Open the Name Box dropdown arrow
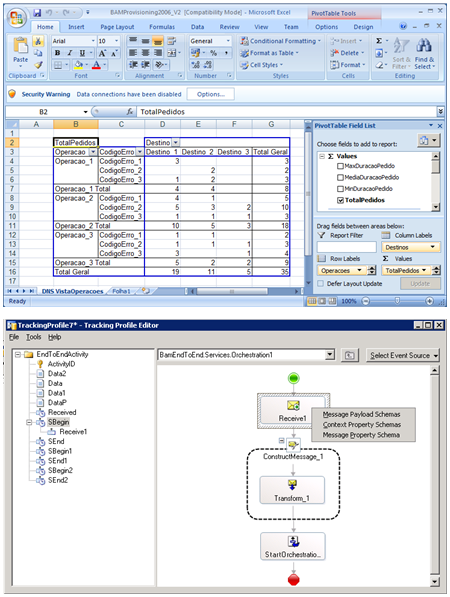Screen dimensions: 450x597 tap(86, 112)
